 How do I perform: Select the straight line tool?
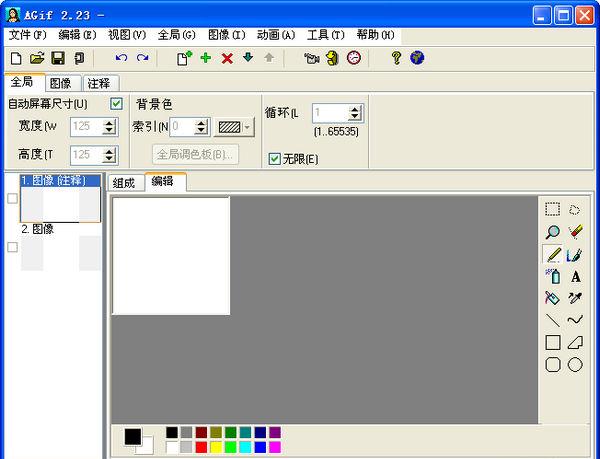[x=553, y=320]
